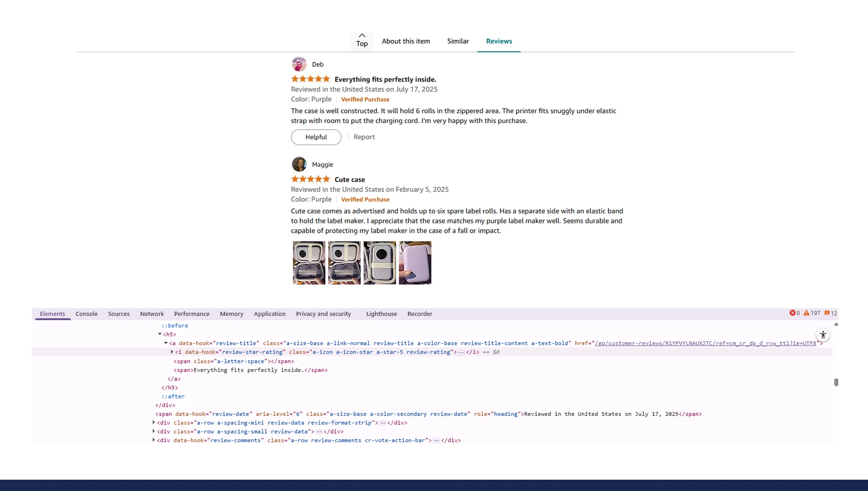The width and height of the screenshot is (868, 491).
Task: Click the Verified Purchase link on Maggie's review
Action: click(x=365, y=199)
